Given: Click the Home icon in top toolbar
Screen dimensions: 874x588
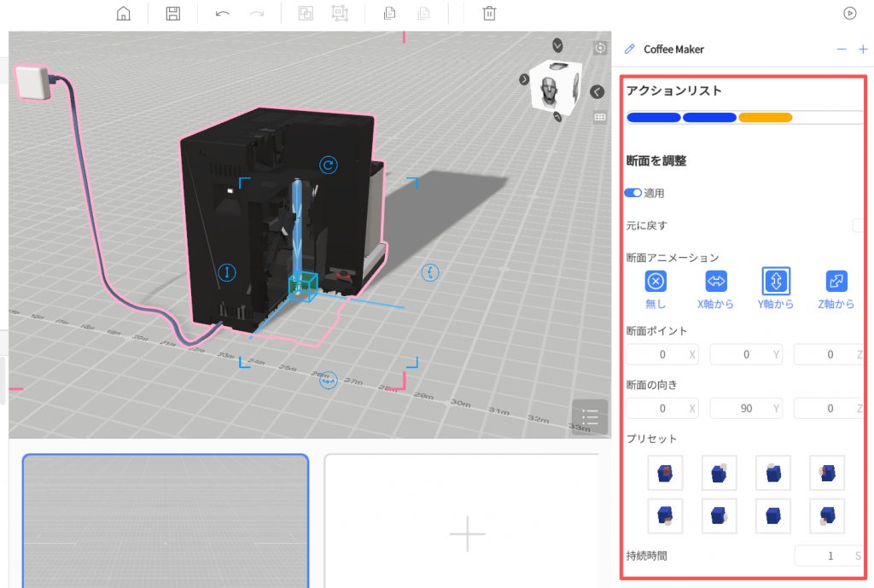Looking at the screenshot, I should pyautogui.click(x=124, y=14).
